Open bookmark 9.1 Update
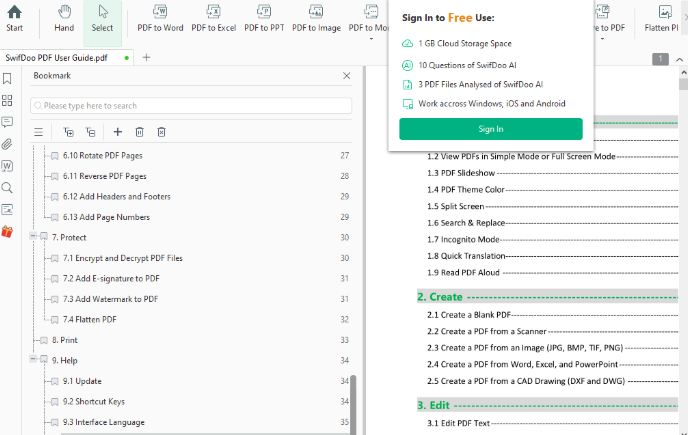 point(82,381)
